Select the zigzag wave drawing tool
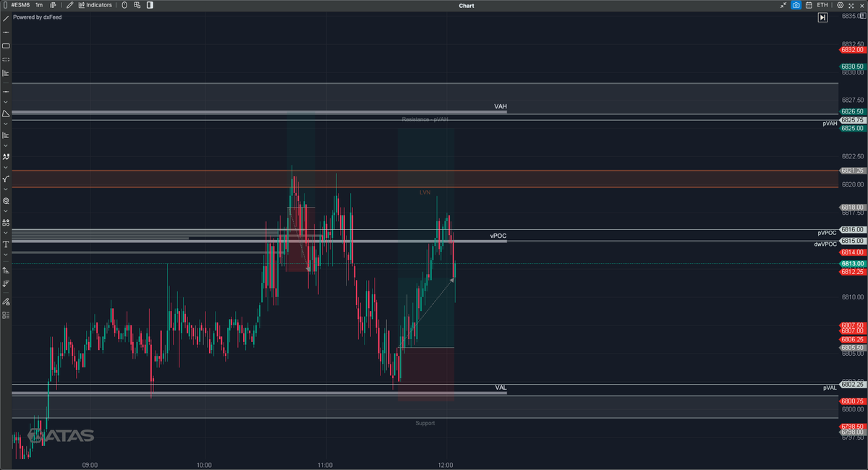 [x=6, y=155]
